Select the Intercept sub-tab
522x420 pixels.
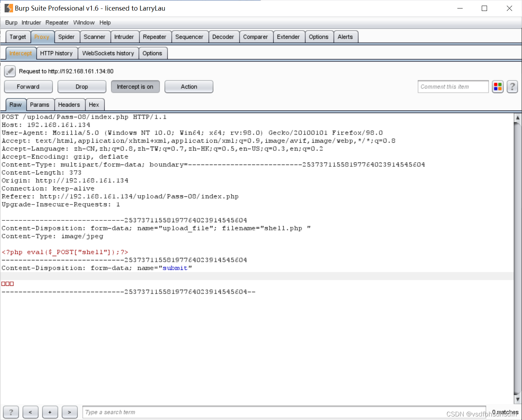pyautogui.click(x=21, y=53)
